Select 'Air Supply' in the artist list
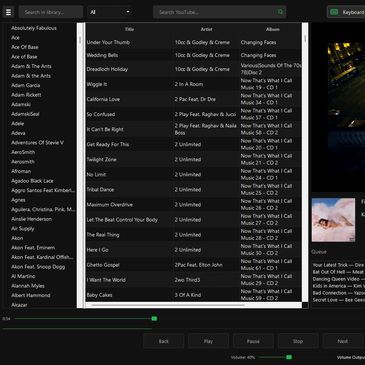This screenshot has width=365, height=365. (23, 229)
